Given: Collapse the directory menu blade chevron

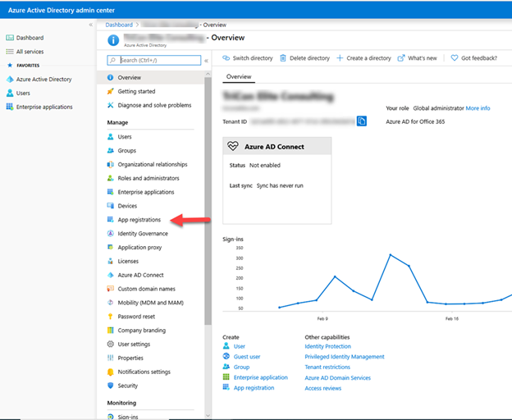Looking at the screenshot, I should pyautogui.click(x=207, y=61).
